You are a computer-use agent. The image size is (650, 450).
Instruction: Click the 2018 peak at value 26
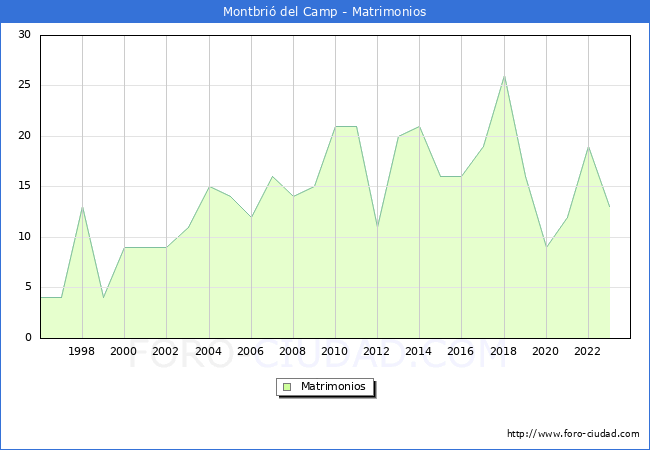coord(504,76)
